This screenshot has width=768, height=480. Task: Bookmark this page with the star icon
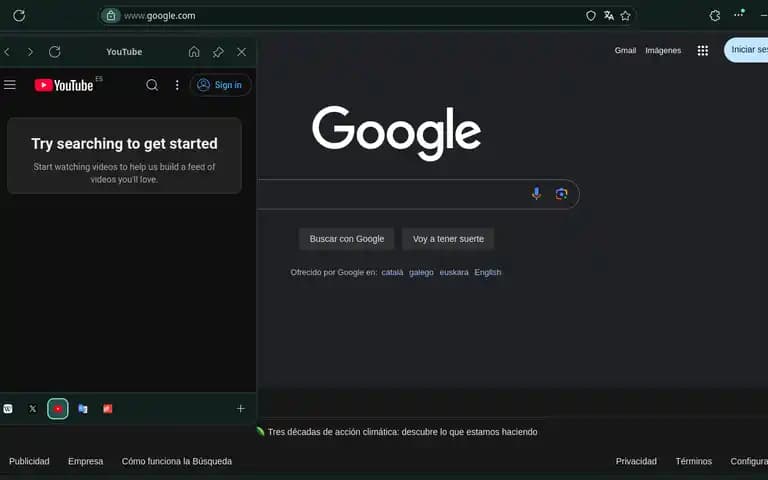[625, 16]
